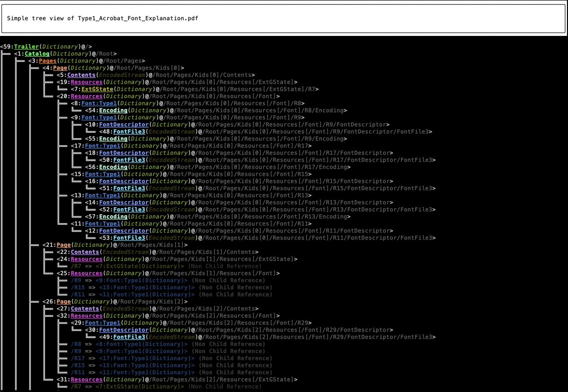Screen dimensions: 568x392
Task: Open Font:Type1 link for object 17 (R17)
Action: [103, 146]
